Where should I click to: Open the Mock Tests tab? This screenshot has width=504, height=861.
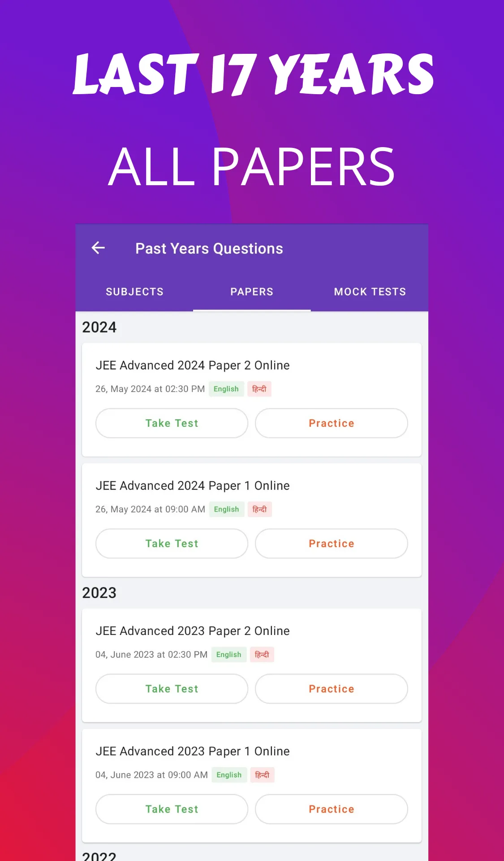[370, 292]
